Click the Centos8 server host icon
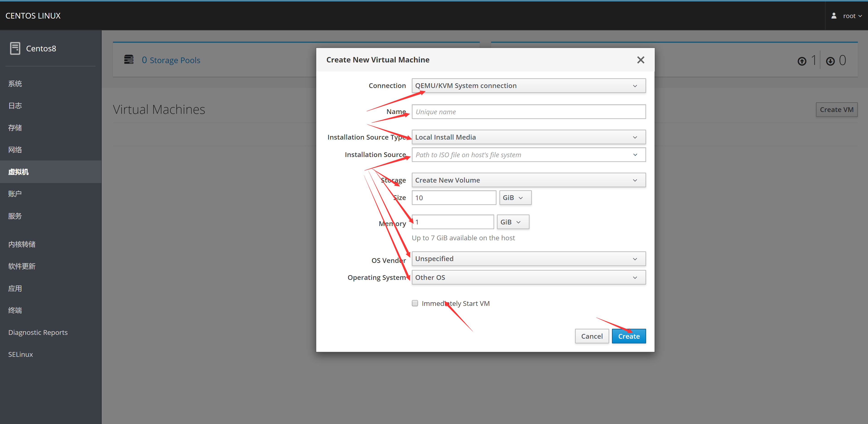The width and height of the screenshot is (868, 424). click(15, 48)
